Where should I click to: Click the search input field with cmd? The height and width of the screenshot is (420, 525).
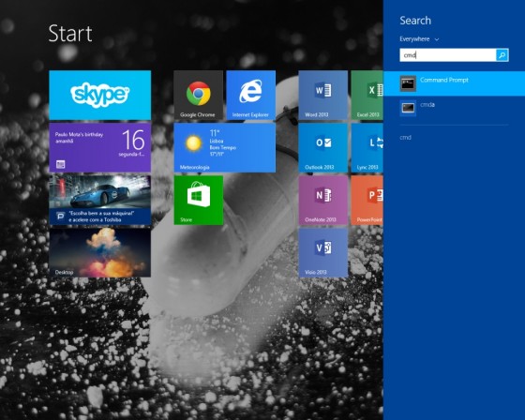coord(448,55)
